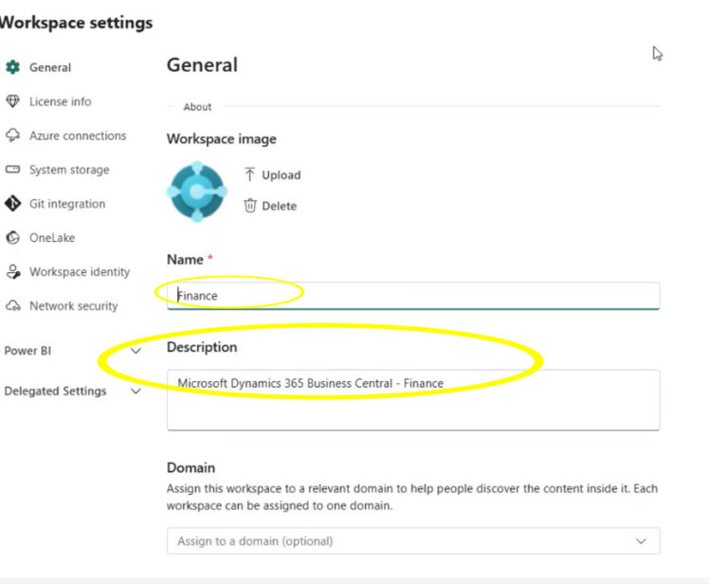The image size is (728, 584).
Task: Click the Workspace identity person icon
Action: [13, 272]
